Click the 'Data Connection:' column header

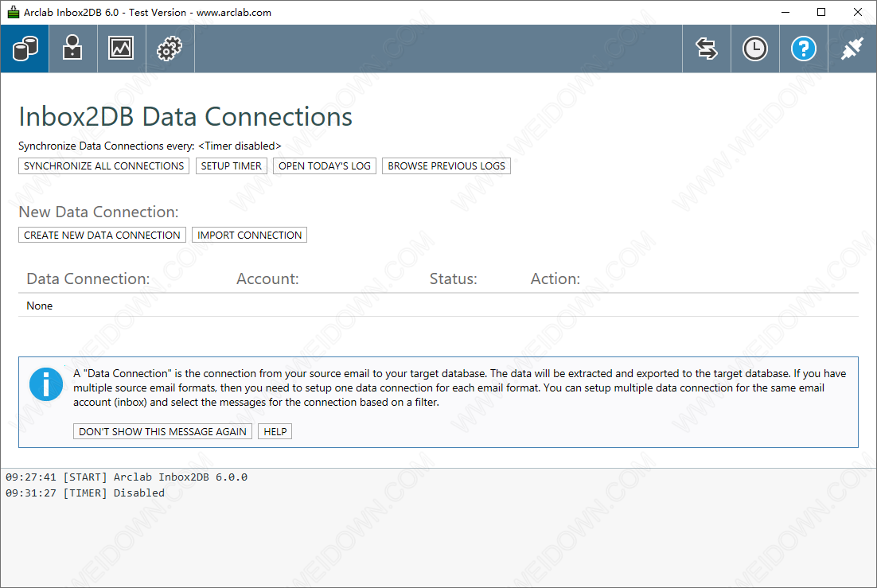click(x=88, y=278)
